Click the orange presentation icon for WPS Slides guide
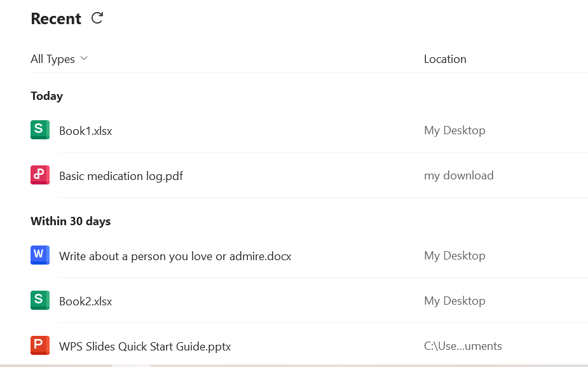The width and height of the screenshot is (588, 367). pos(40,345)
